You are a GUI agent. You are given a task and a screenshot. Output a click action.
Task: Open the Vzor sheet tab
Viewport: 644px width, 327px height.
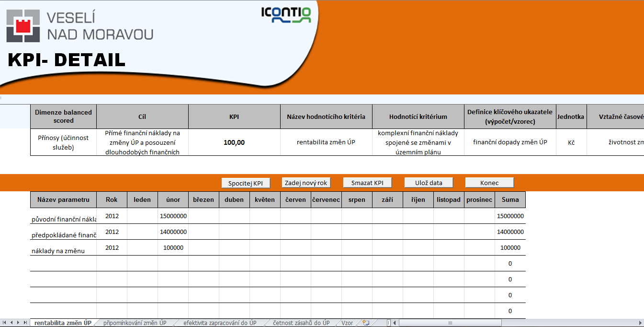point(347,323)
